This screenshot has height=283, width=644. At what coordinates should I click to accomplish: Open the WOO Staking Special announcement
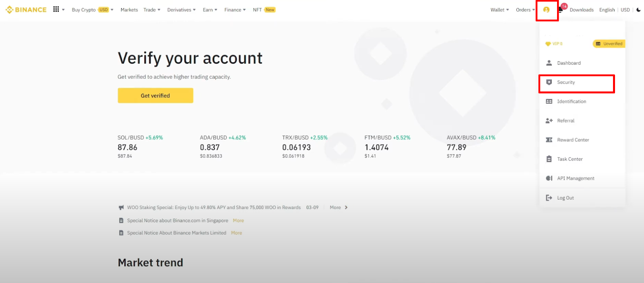point(214,207)
